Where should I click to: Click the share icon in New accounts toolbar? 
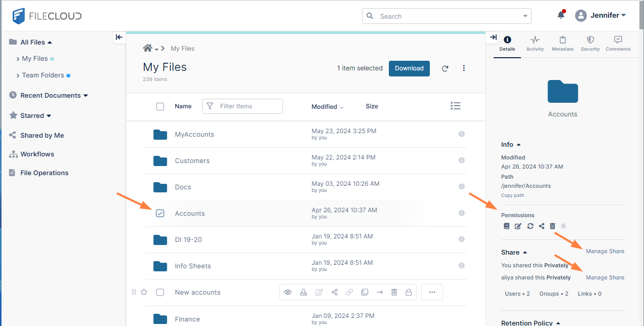tap(334, 292)
